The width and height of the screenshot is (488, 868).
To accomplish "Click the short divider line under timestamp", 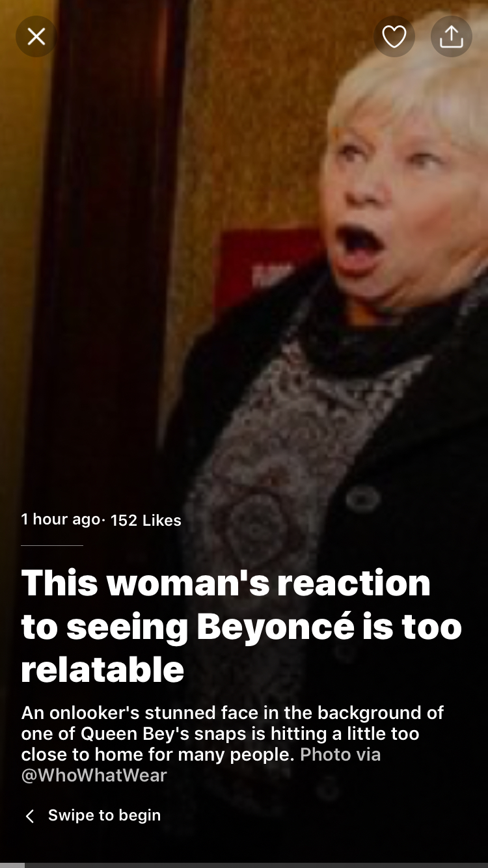I will [x=52, y=545].
